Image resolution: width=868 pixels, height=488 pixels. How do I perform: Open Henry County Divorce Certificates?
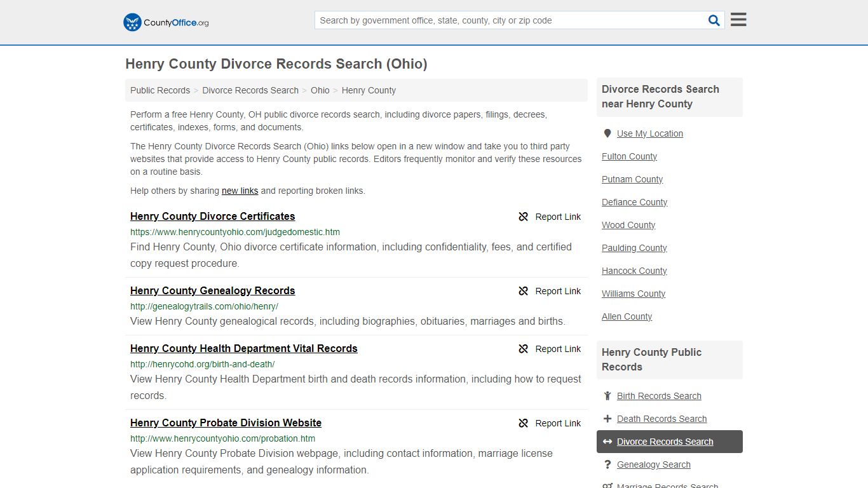click(x=213, y=217)
